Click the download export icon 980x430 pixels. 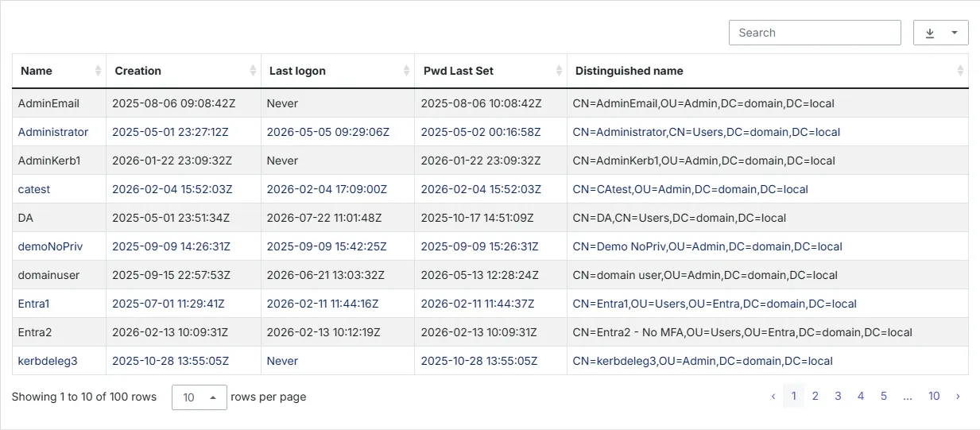[930, 33]
